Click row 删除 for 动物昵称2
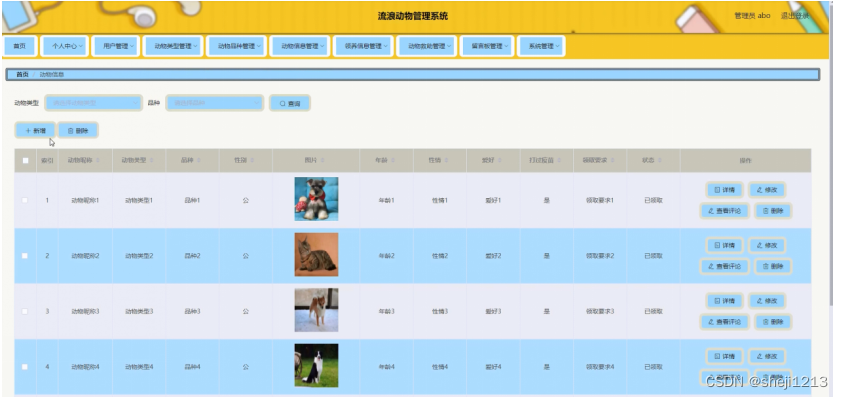 coord(773,266)
